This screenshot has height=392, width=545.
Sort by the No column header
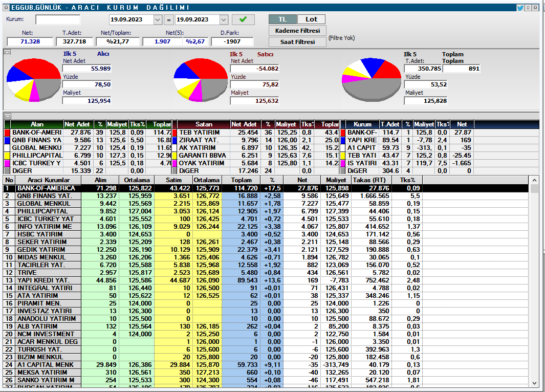[x=9, y=180]
